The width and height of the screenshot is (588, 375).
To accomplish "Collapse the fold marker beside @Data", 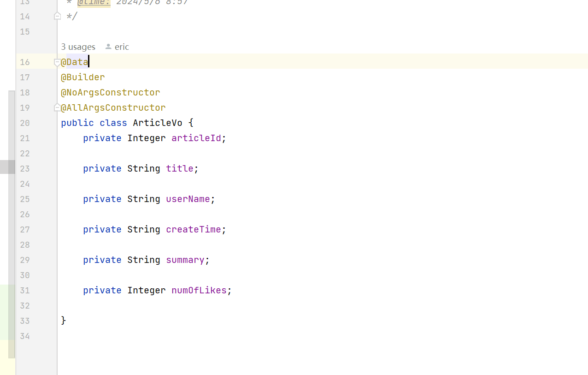I will click(57, 62).
